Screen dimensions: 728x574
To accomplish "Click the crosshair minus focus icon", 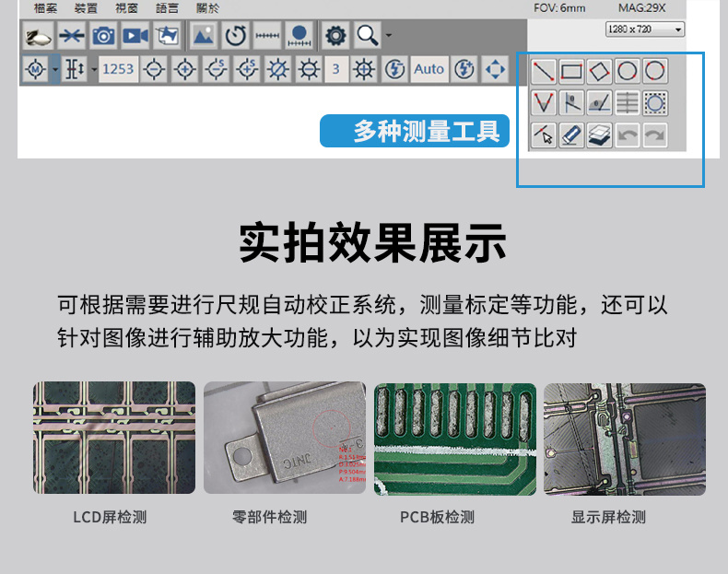I will pos(154,70).
